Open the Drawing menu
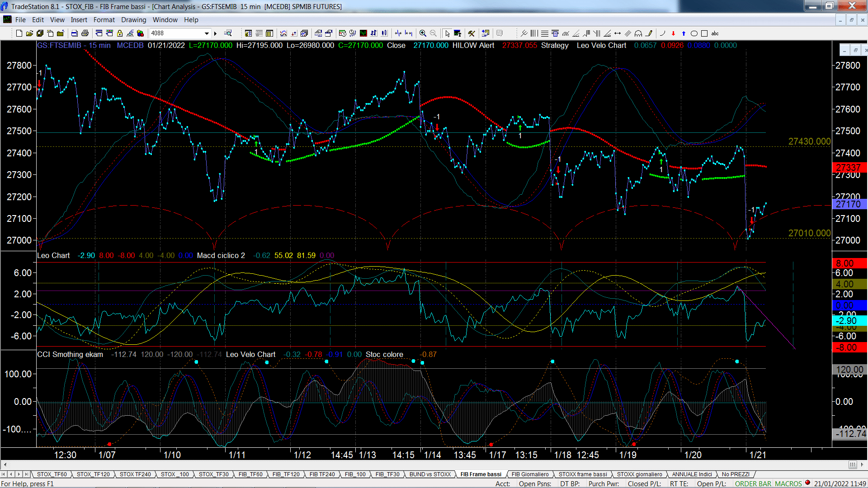 133,19
